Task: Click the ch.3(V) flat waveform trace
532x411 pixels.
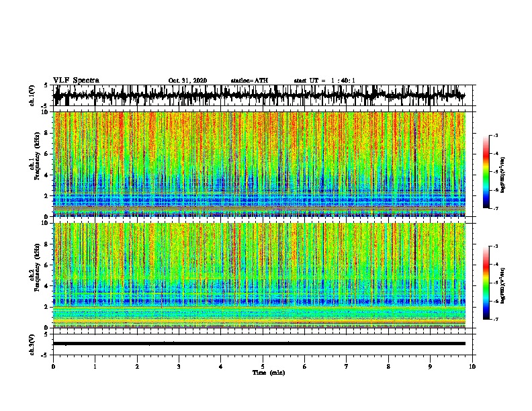Action: point(259,344)
